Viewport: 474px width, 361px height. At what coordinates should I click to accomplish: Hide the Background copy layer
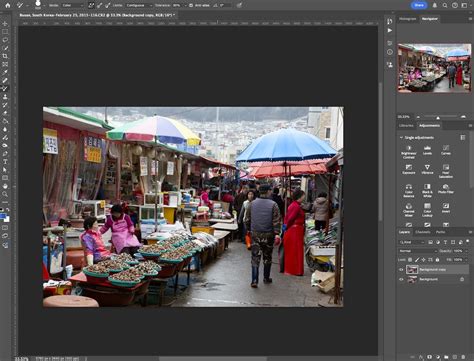[x=401, y=270]
